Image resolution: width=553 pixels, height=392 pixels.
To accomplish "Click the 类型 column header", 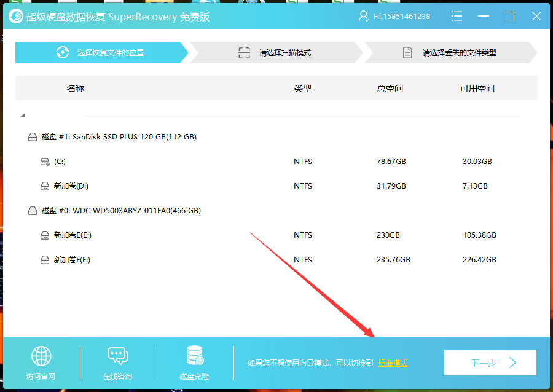I will coord(302,88).
